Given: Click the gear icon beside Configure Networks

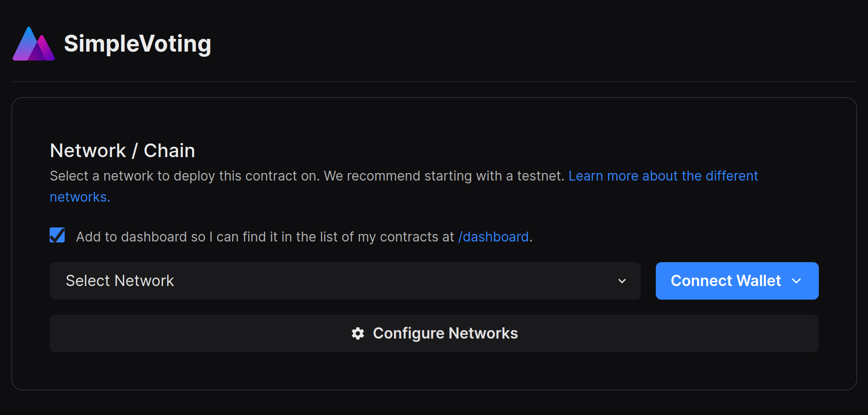Looking at the screenshot, I should (358, 333).
